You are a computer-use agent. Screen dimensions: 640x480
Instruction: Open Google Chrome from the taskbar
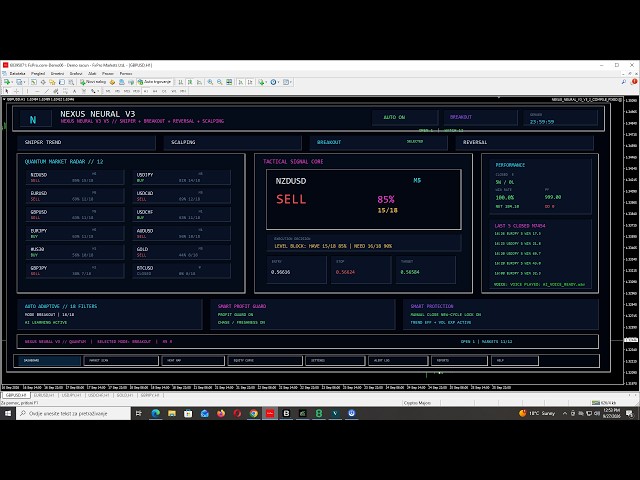[253, 413]
